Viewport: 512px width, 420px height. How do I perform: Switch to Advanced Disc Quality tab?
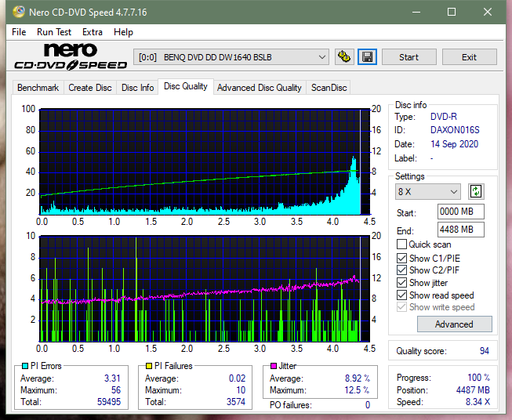260,88
